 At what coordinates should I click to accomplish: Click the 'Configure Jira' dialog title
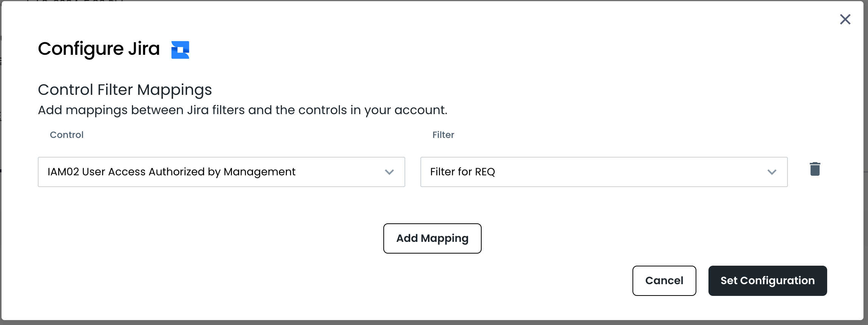click(x=99, y=49)
